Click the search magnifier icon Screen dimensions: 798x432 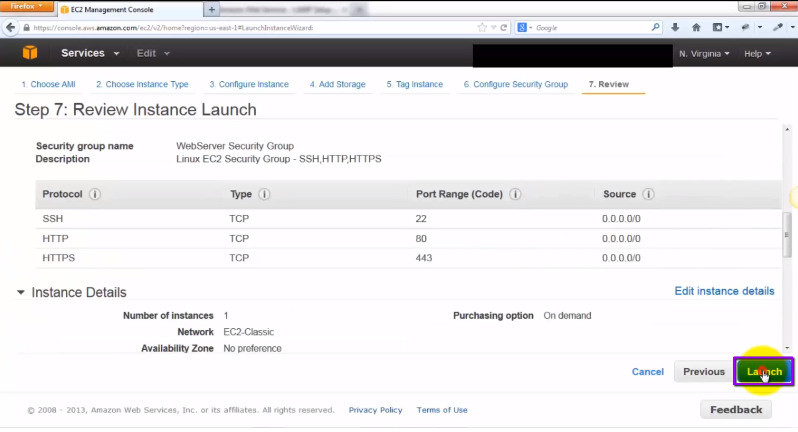(656, 27)
